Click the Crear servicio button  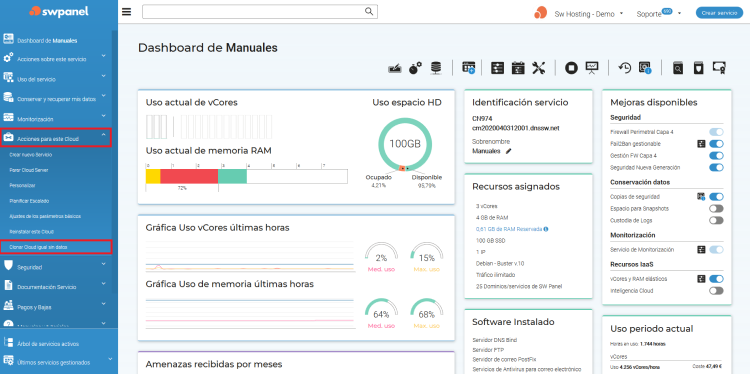coord(719,13)
